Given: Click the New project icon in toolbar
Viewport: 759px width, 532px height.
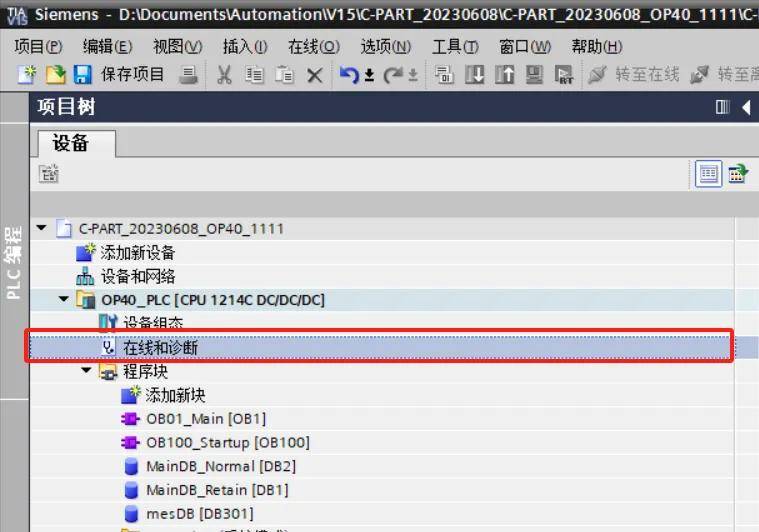Looking at the screenshot, I should pyautogui.click(x=27, y=75).
